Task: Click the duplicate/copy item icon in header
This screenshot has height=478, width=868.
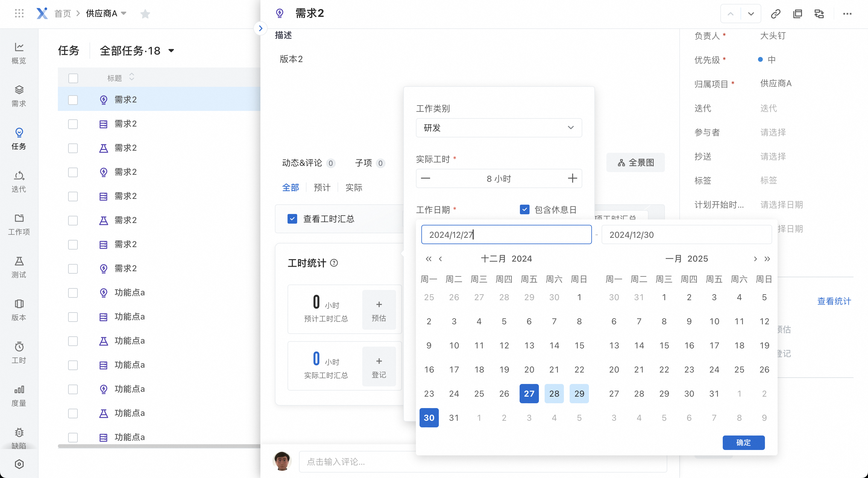Action: click(797, 14)
